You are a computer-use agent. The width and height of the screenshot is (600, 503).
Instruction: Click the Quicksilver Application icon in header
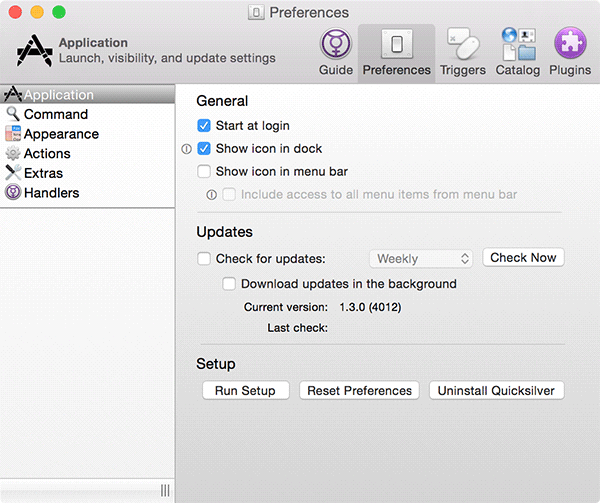point(34,51)
